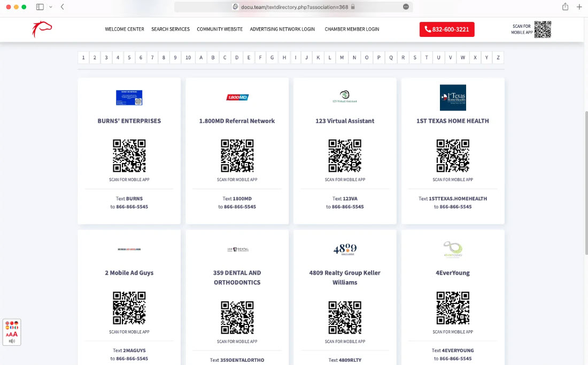Activate the text-to-speech speaker icon
This screenshot has height=365, width=588.
[12, 340]
